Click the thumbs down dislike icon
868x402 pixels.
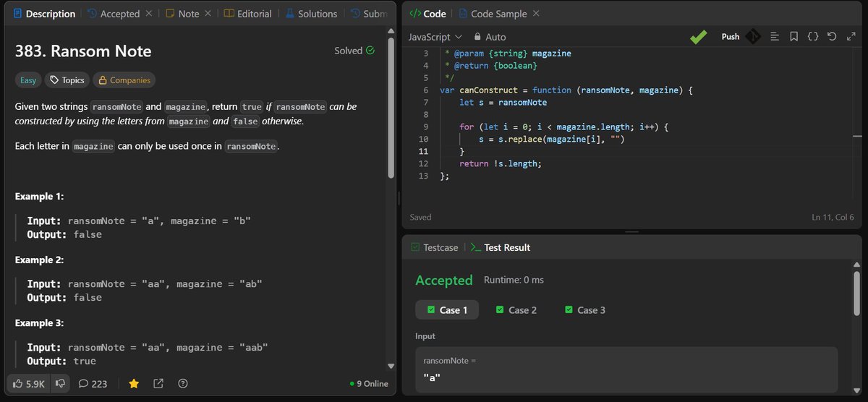[61, 384]
